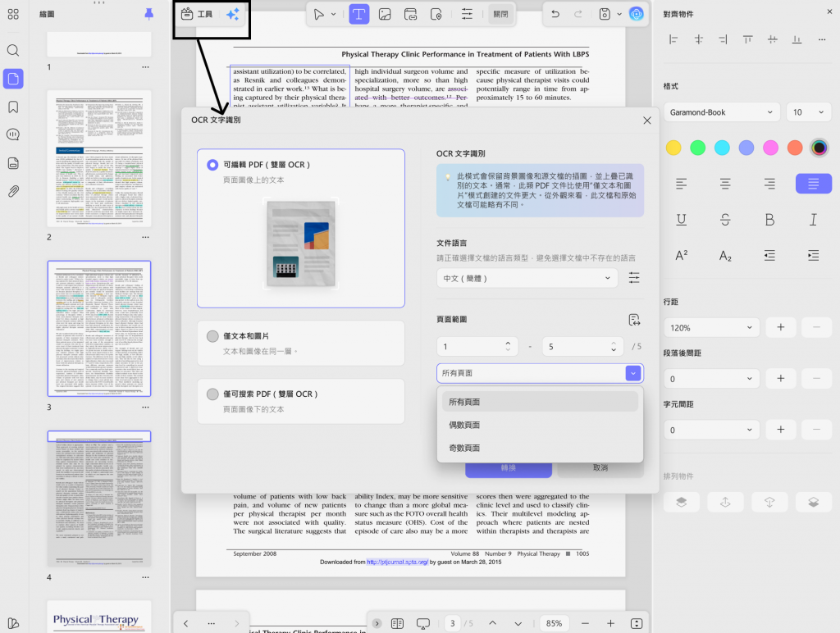
Task: Go to the next page arrow
Action: pyautogui.click(x=518, y=623)
